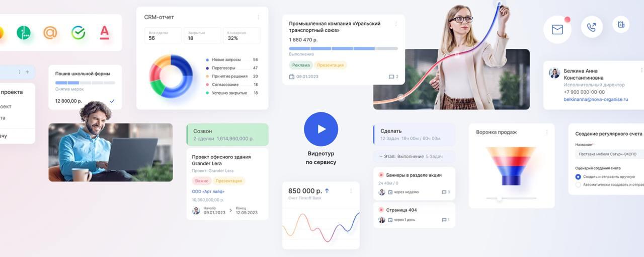Click the red Важно tag

tap(202, 180)
